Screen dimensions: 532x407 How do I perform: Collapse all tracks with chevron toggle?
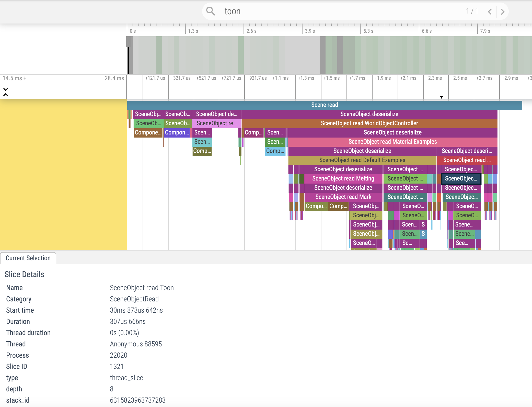tap(6, 92)
